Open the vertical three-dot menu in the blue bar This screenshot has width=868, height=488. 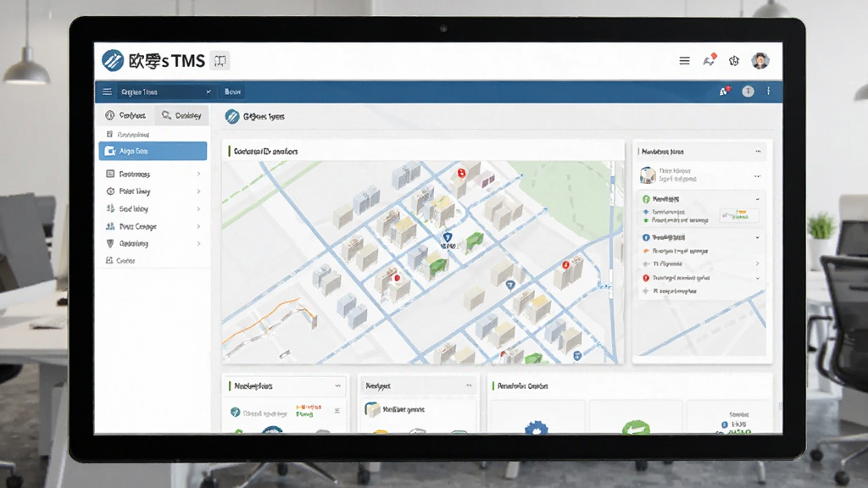pyautogui.click(x=768, y=91)
